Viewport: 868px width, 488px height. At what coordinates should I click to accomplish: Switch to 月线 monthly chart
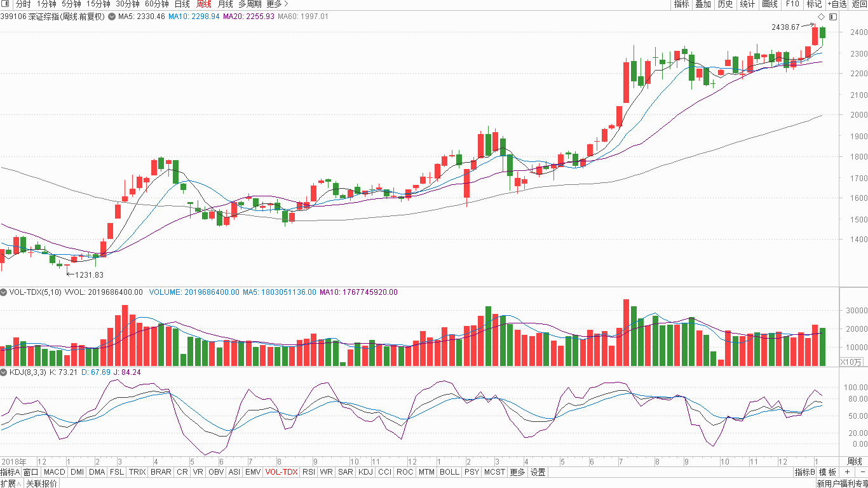pyautogui.click(x=225, y=4)
